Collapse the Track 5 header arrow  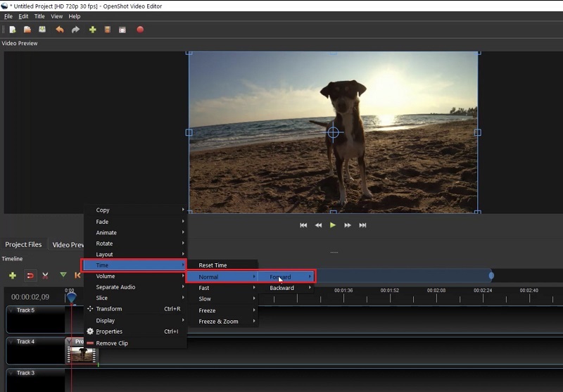[11, 310]
